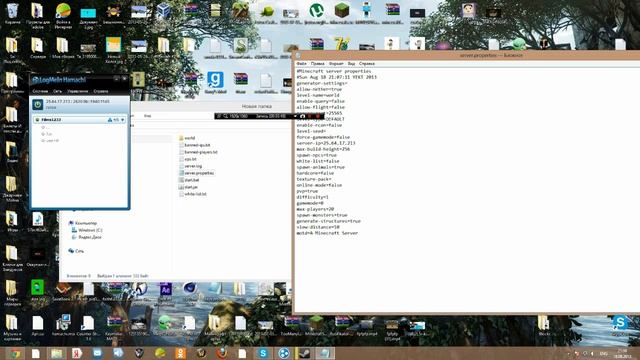Open Сеть in Explorer navigation pane

click(x=76, y=251)
